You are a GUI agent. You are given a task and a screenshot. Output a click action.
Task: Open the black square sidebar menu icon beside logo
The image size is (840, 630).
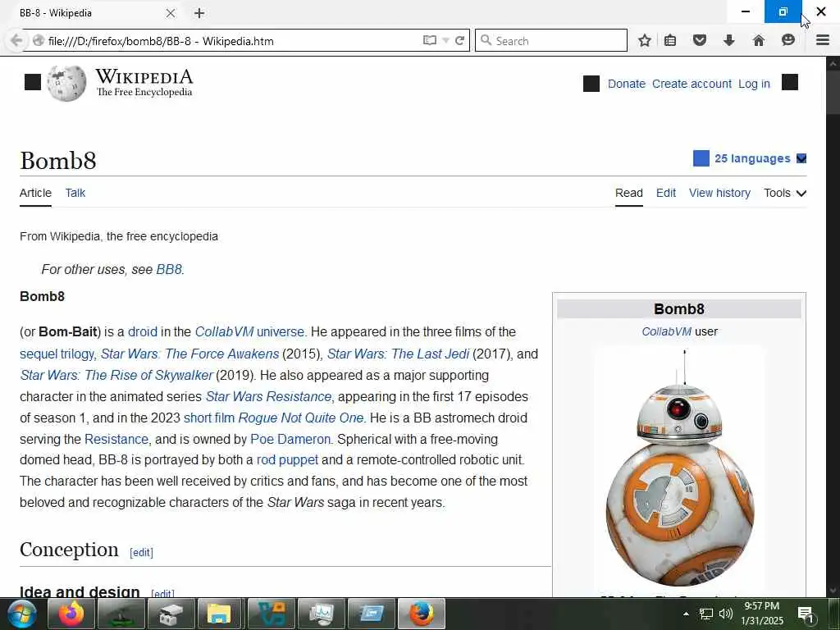click(x=33, y=82)
